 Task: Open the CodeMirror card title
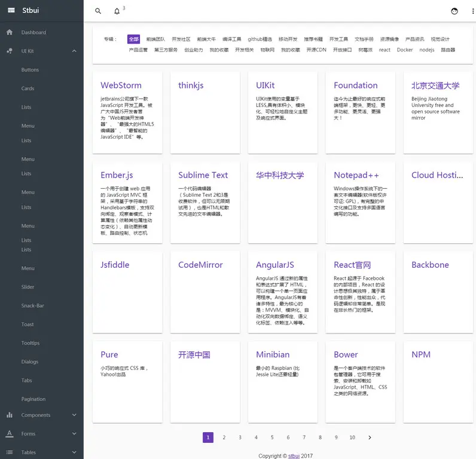click(x=200, y=265)
